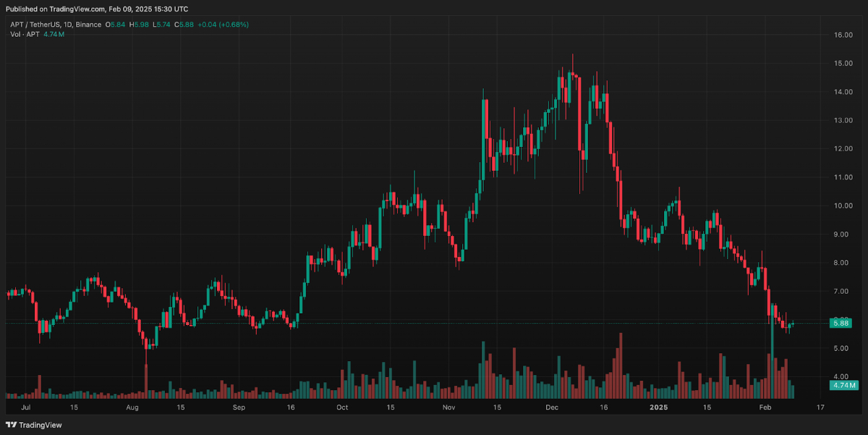Click the 13.00 level on price scale
Viewport: 868px width, 435px height.
[841, 120]
